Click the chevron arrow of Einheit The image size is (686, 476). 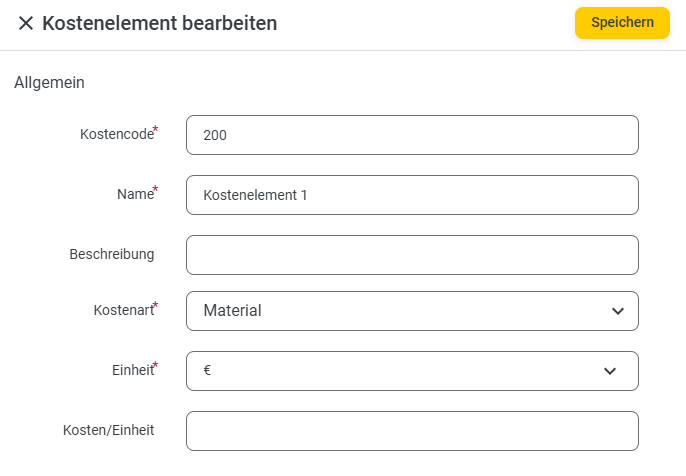pos(611,371)
